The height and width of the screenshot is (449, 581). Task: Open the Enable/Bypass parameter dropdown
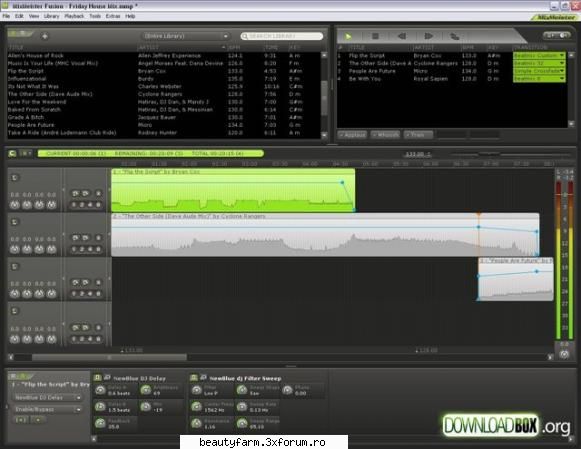(47, 410)
